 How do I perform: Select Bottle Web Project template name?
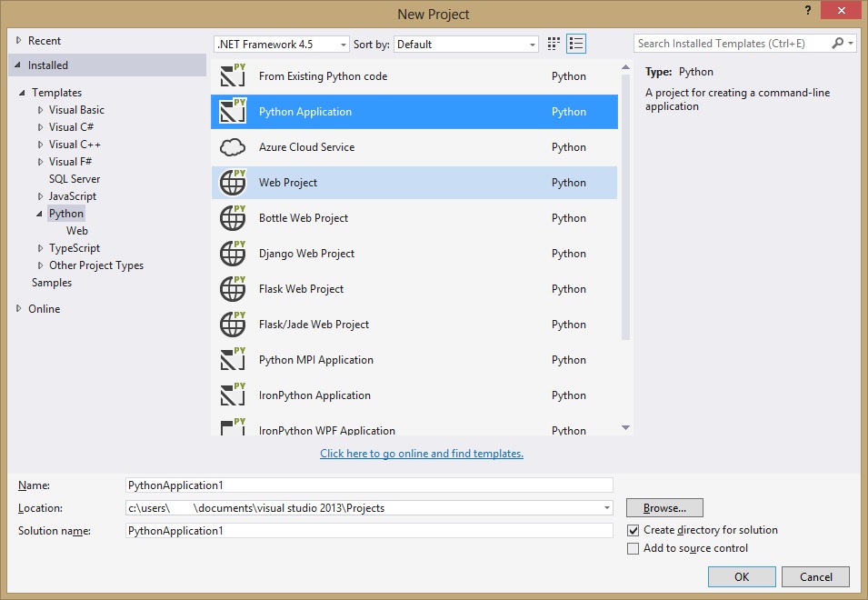pos(304,218)
